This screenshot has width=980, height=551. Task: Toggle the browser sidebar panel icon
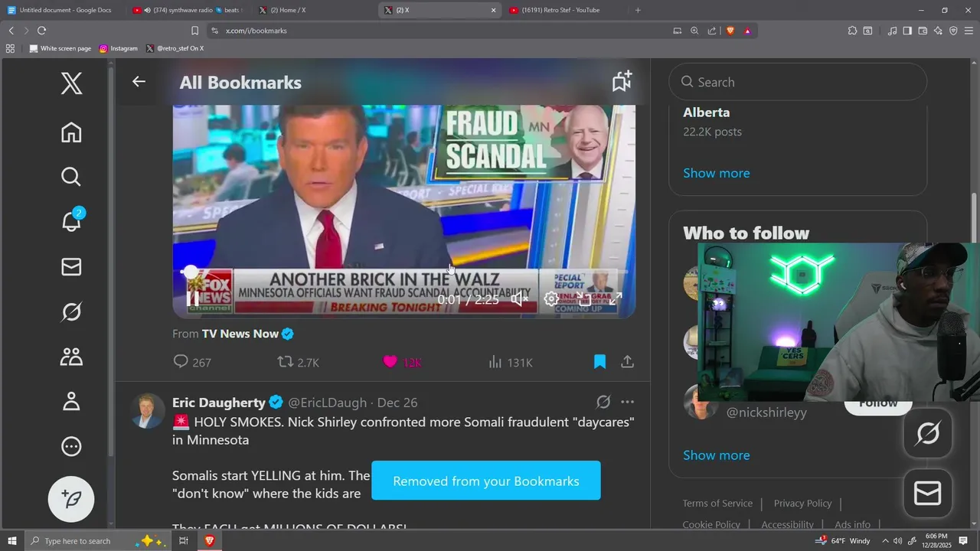tap(907, 31)
